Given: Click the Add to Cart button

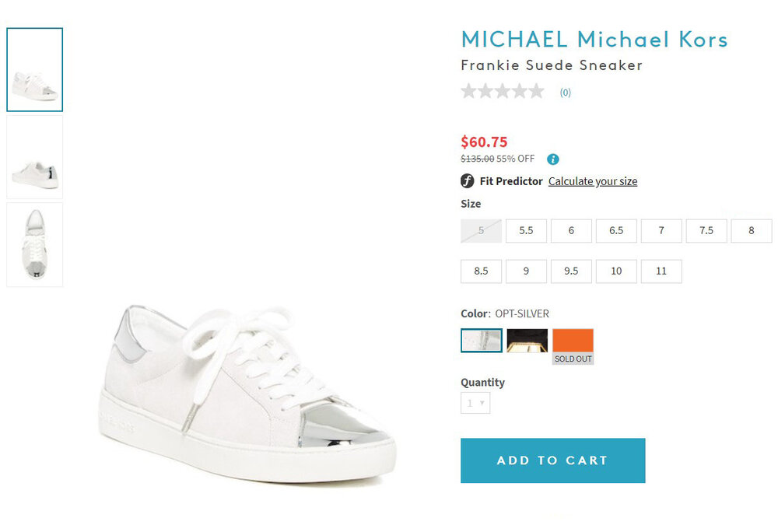Looking at the screenshot, I should 552,460.
